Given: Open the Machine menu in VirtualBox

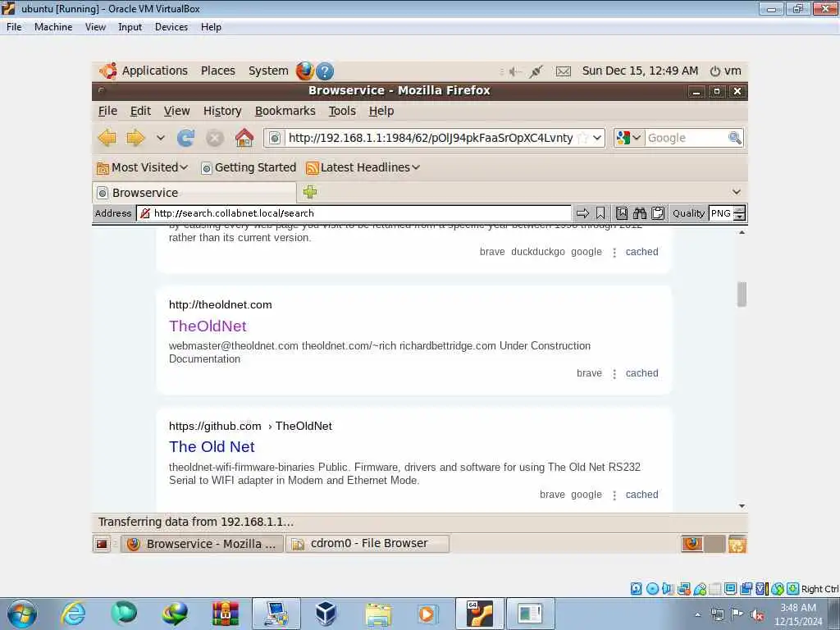Looking at the screenshot, I should point(53,27).
